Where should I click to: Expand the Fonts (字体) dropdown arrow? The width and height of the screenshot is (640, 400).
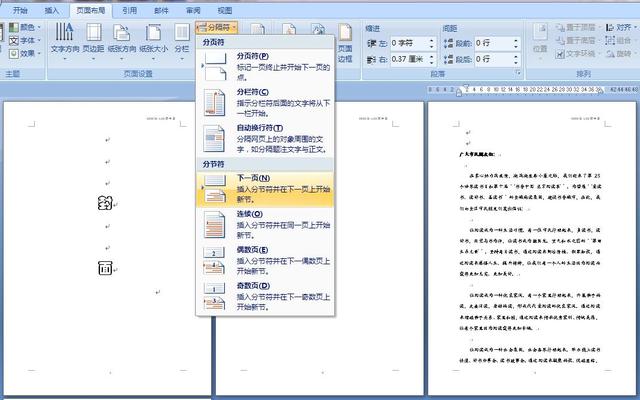tap(39, 40)
